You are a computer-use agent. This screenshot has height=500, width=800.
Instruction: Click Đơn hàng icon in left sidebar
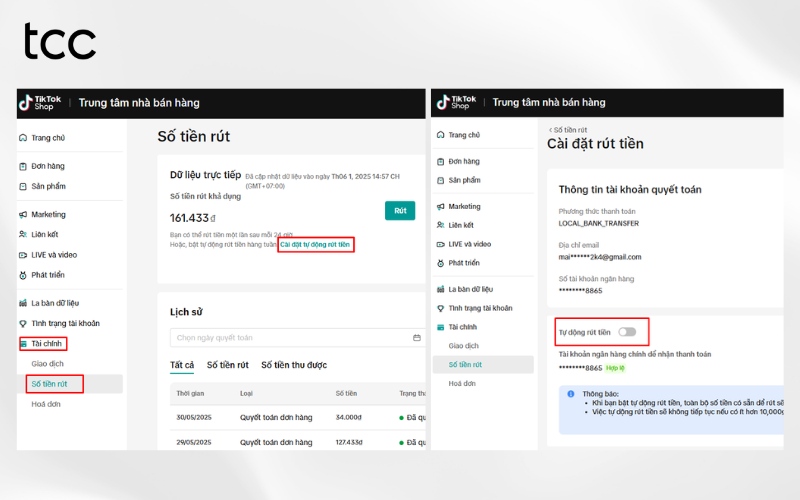tap(23, 166)
